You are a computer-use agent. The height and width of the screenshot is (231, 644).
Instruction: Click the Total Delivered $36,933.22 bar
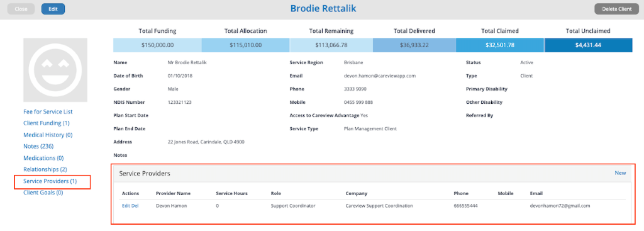(414, 45)
